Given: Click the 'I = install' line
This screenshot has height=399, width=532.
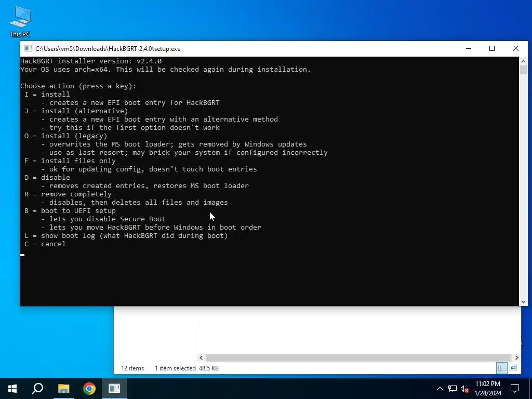Looking at the screenshot, I should pos(47,95).
